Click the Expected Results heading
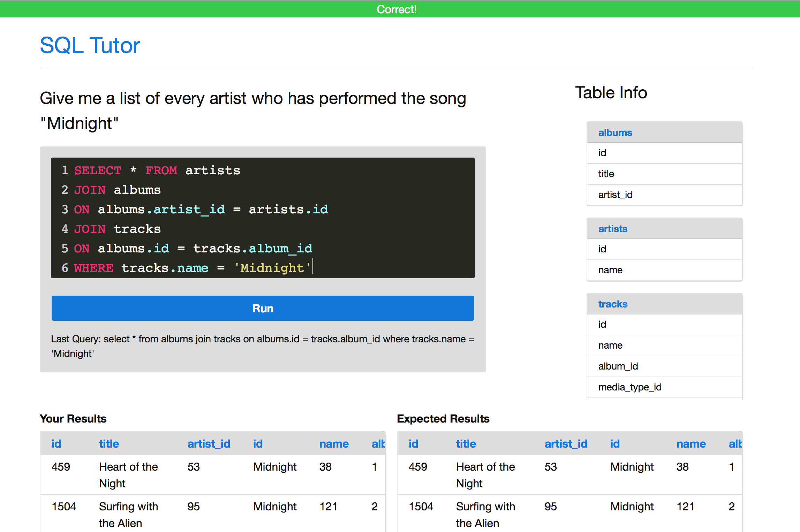Image resolution: width=800 pixels, height=532 pixels. pyautogui.click(x=443, y=418)
